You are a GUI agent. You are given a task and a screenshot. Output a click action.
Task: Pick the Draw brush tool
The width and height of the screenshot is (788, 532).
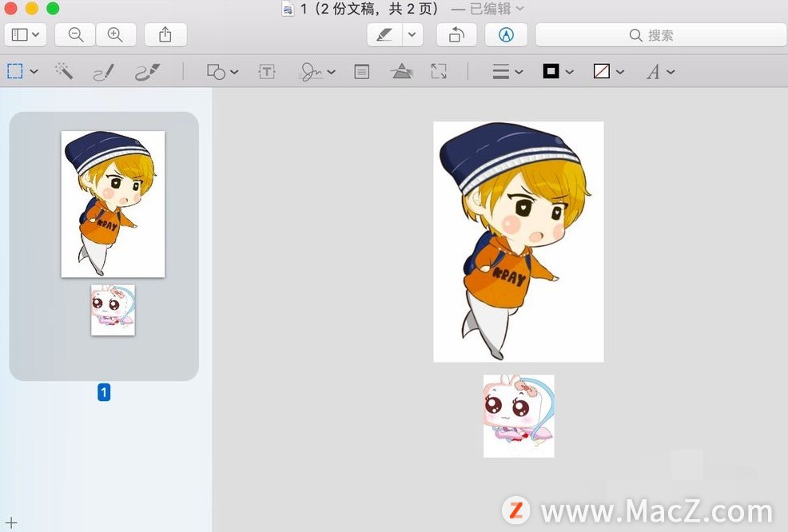point(147,72)
